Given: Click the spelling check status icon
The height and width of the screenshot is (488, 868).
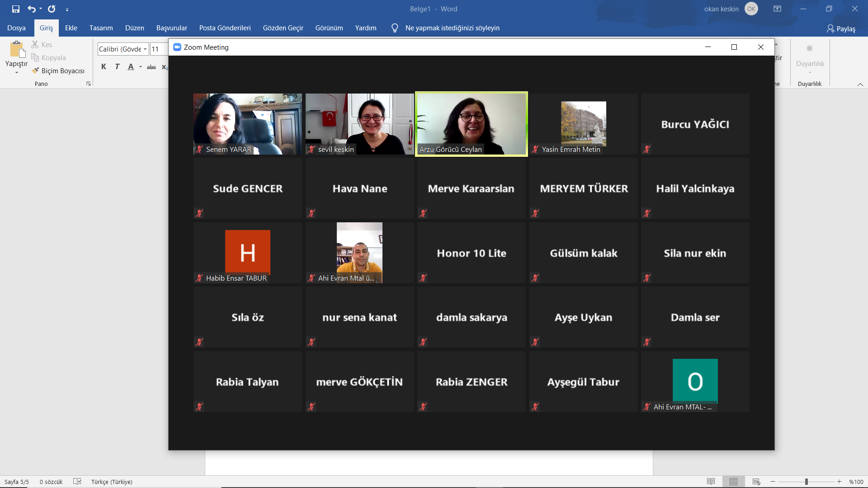Looking at the screenshot, I should click(77, 482).
